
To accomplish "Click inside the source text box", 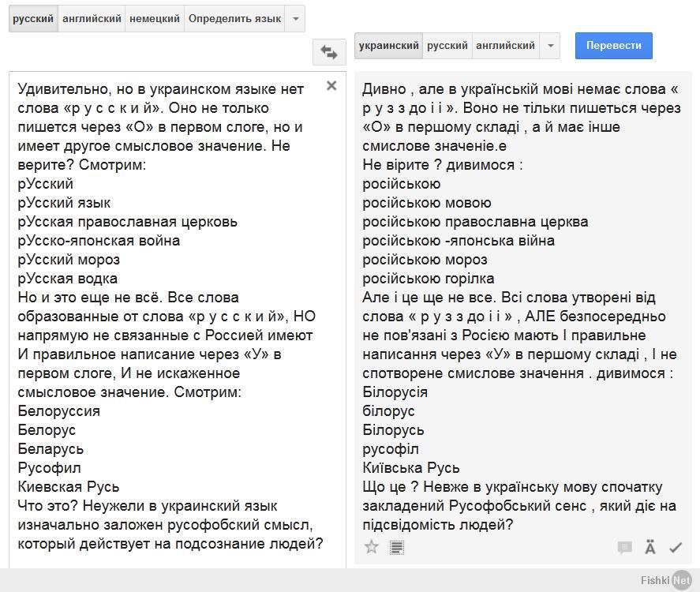I will [x=178, y=319].
